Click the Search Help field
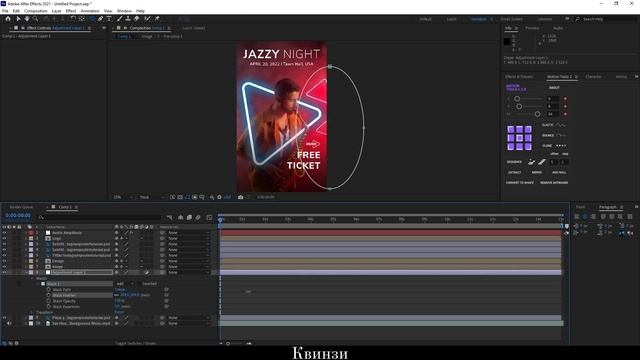 607,19
